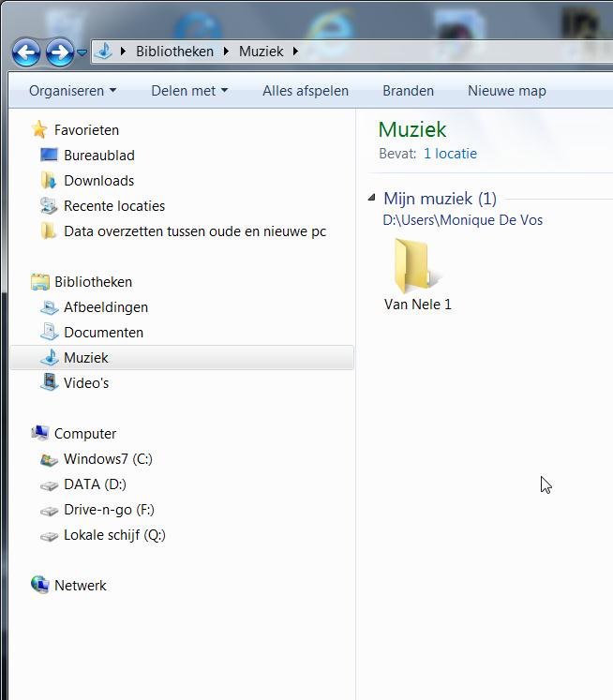Expand the arrow before Bibliotheken in address bar

pos(123,52)
